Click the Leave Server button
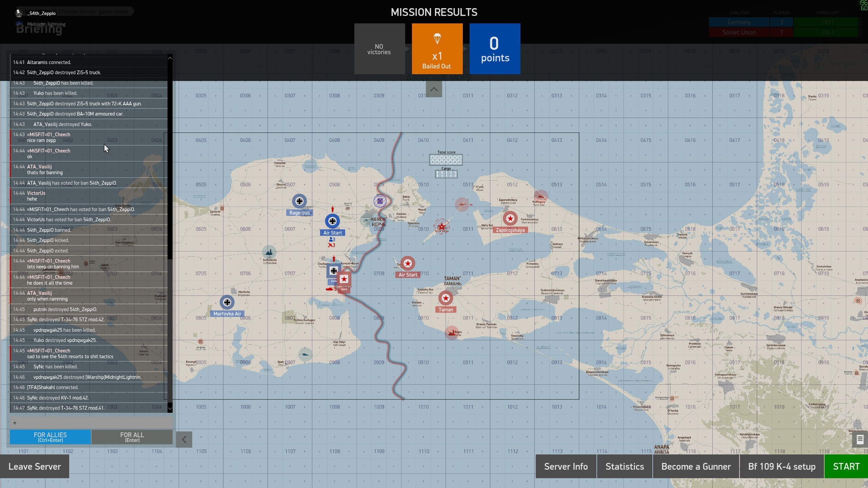 pyautogui.click(x=35, y=467)
